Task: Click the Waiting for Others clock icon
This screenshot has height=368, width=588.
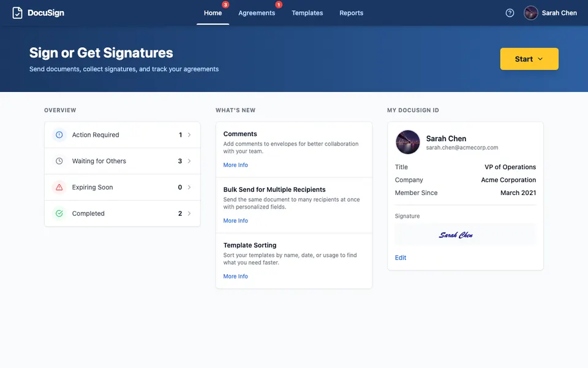Action: click(59, 161)
